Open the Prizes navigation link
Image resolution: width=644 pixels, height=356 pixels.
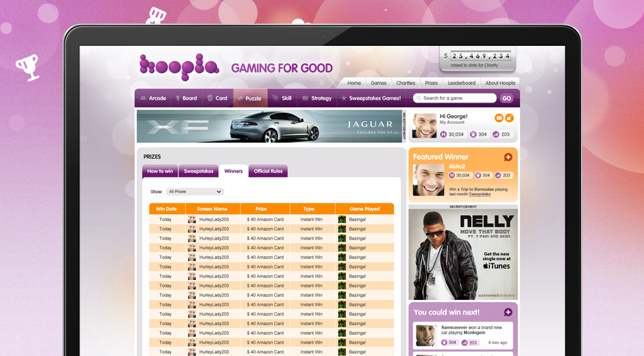431,83
